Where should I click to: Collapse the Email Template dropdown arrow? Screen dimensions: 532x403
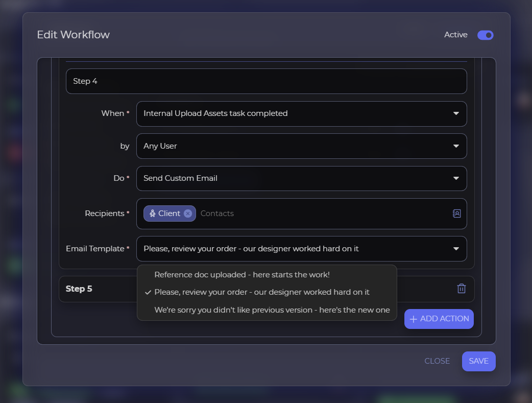(x=456, y=249)
